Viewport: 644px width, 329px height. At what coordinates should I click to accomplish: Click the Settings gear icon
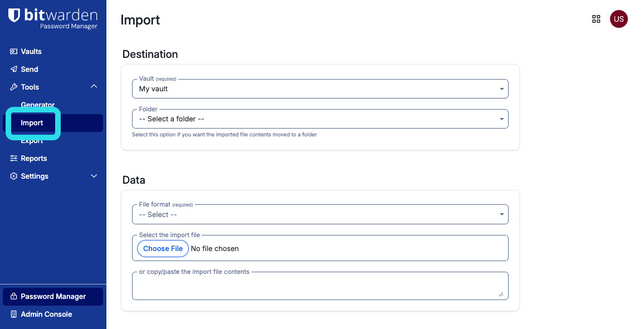(14, 176)
